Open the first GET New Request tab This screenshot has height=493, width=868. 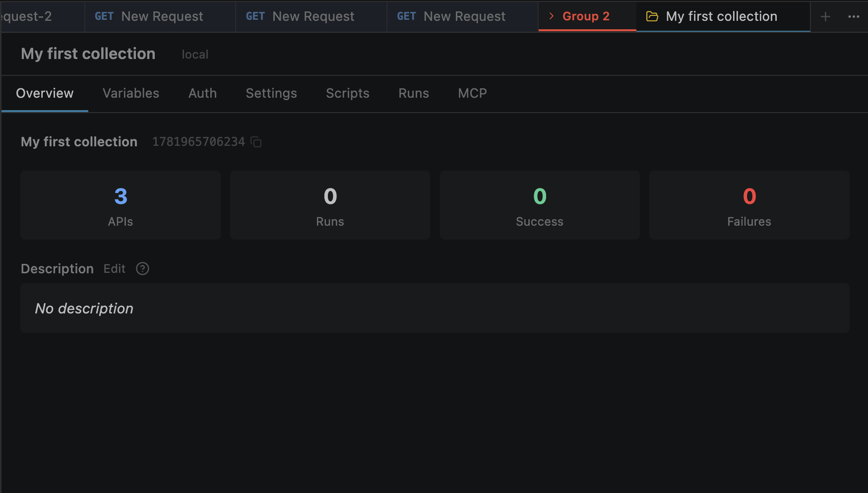click(160, 16)
